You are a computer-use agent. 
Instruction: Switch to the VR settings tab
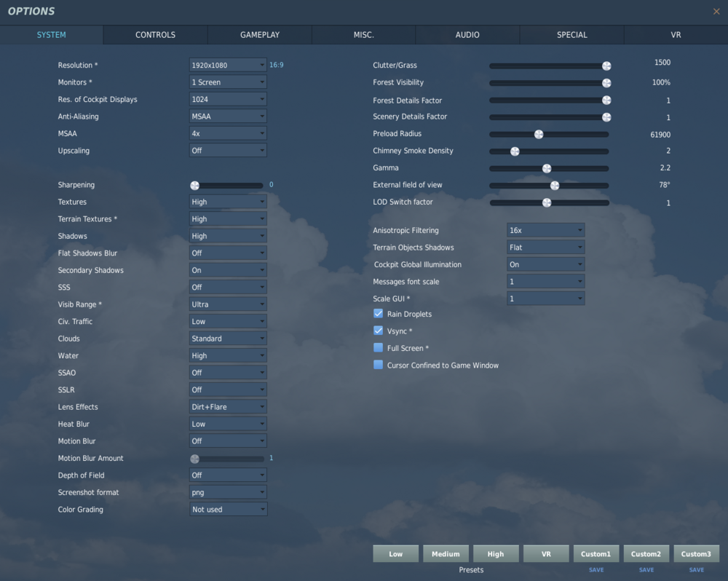pos(676,34)
